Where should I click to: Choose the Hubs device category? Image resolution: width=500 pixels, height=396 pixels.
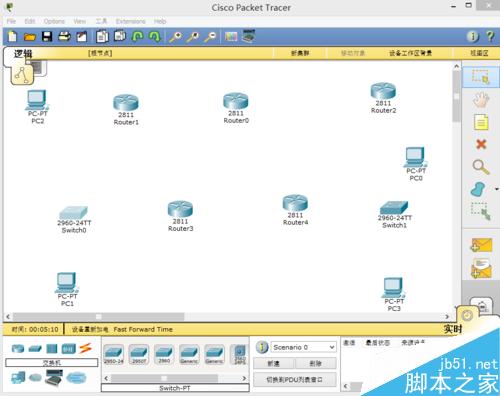[52, 349]
